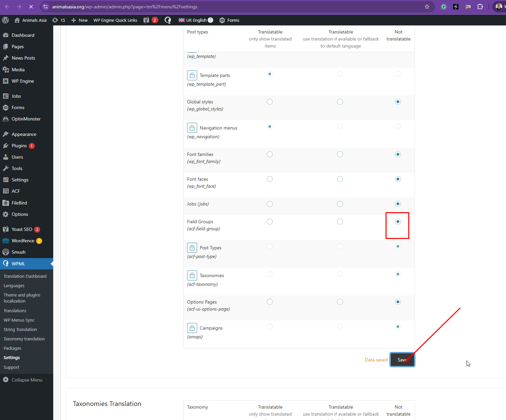Open the UK English language switcher
The height and width of the screenshot is (420, 506).
(x=196, y=20)
